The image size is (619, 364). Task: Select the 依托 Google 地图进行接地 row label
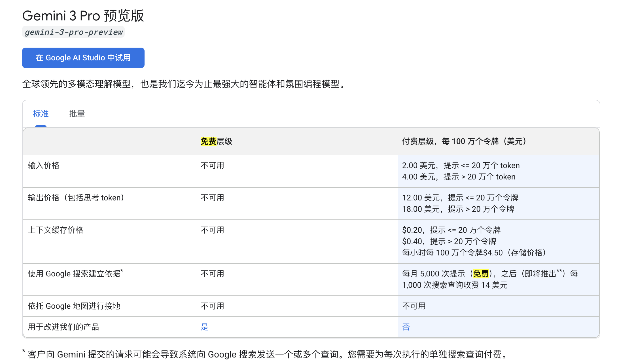[x=74, y=306]
